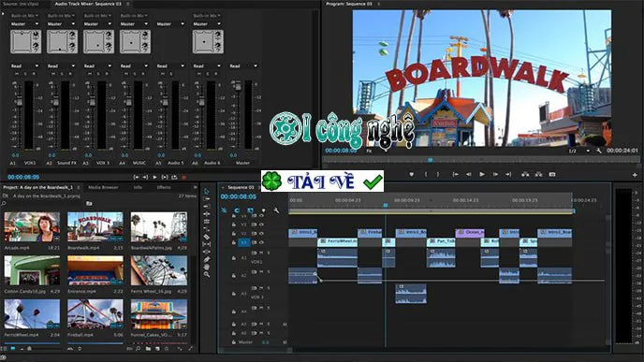Click record button in Audio Track Mixer
644x362 pixels.
[x=184, y=178]
